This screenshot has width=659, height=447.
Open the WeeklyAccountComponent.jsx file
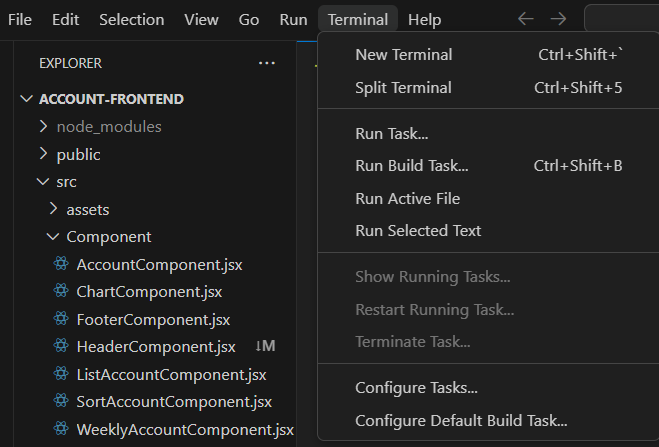(185, 430)
